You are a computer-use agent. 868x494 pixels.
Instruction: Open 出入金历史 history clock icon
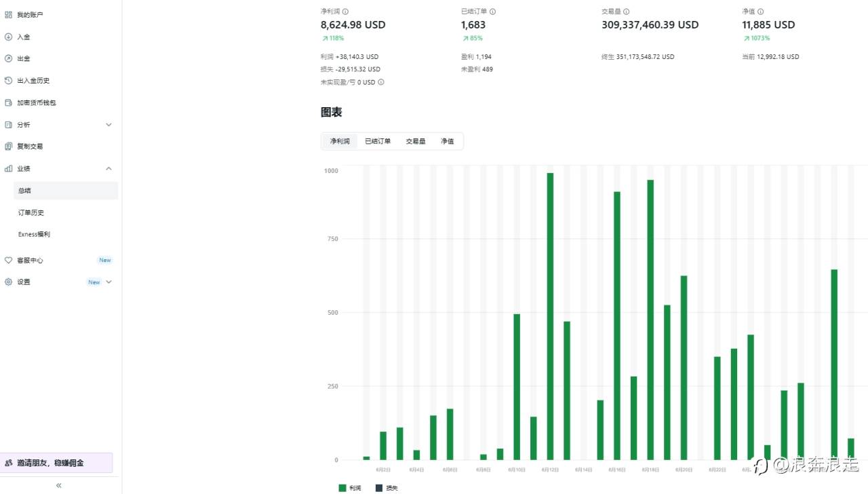click(x=8, y=81)
